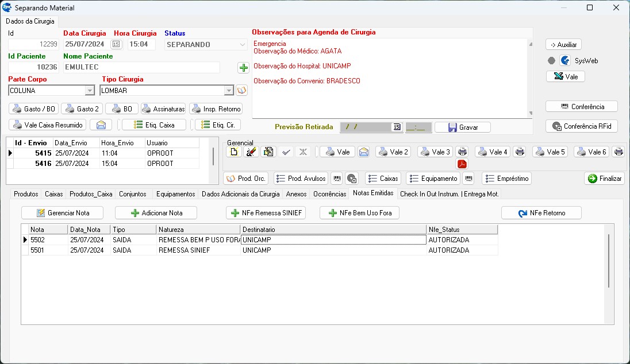Image resolution: width=630 pixels, height=364 pixels.
Task: Click the green plus icon beside Nome Paciente
Action: pyautogui.click(x=243, y=68)
